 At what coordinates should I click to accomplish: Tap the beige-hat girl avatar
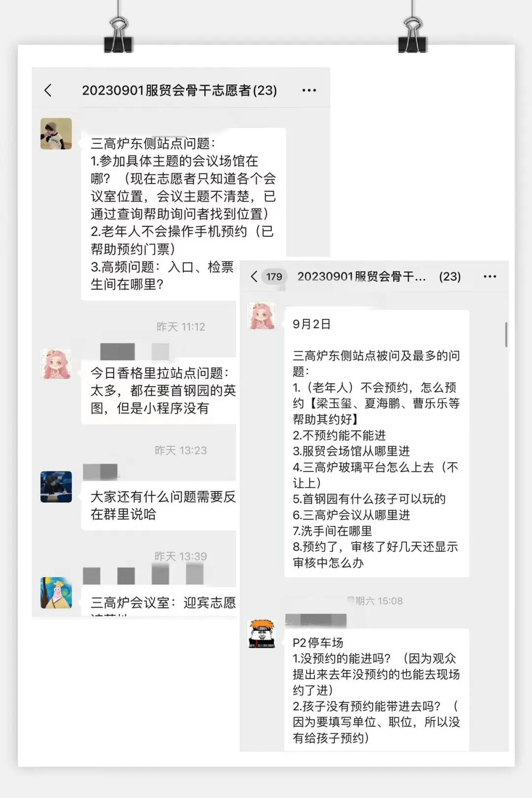pos(56,133)
